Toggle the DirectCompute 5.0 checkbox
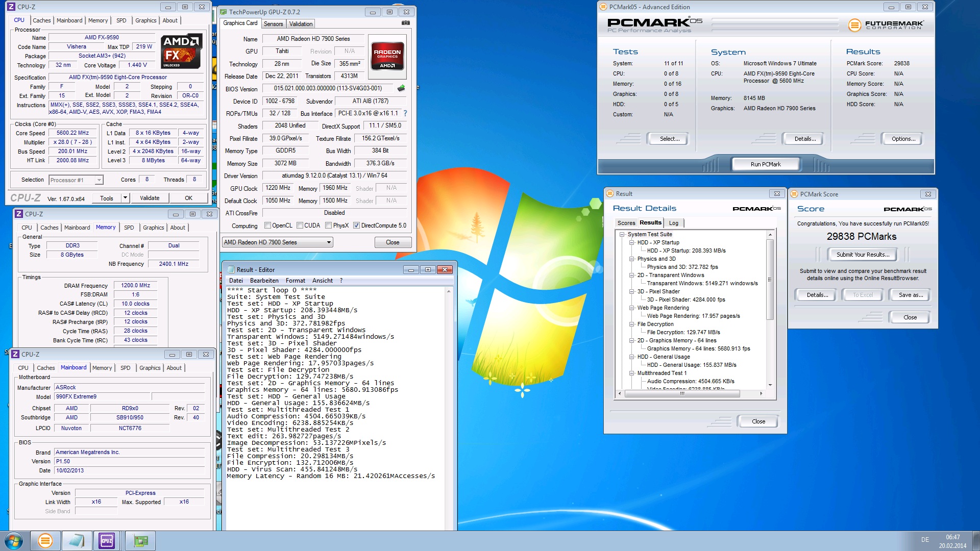 [356, 226]
